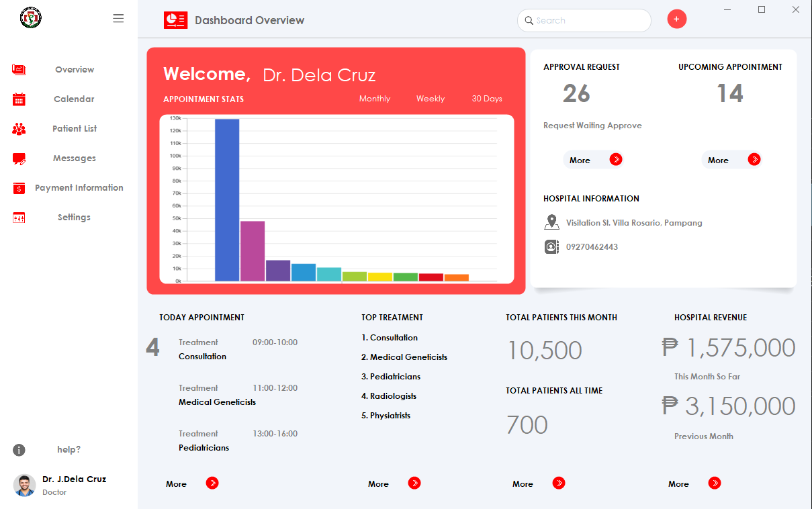Click the Payment Information dollar icon
The height and width of the screenshot is (509, 812).
pos(19,188)
